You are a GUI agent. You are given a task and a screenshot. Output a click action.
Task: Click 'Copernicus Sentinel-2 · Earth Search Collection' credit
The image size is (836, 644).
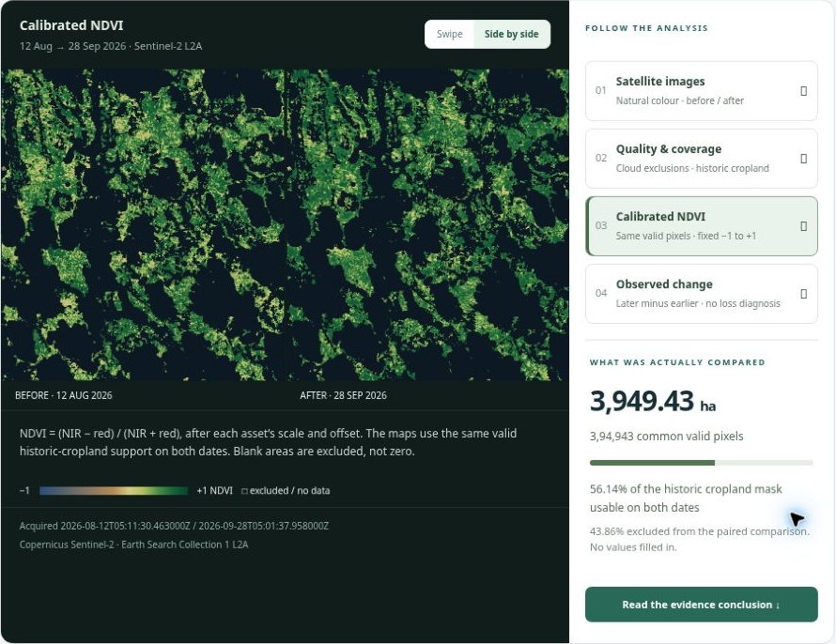(133, 544)
